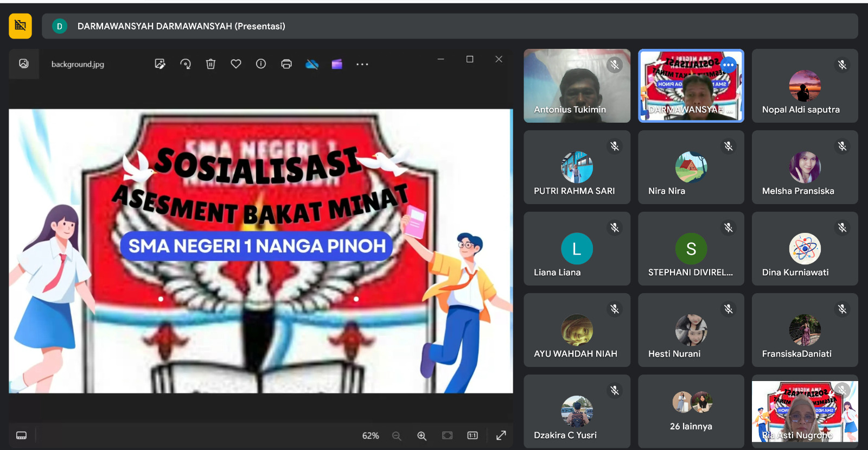This screenshot has height=450, width=868.
Task: Enter full screen with the expand arrows
Action: click(x=501, y=435)
